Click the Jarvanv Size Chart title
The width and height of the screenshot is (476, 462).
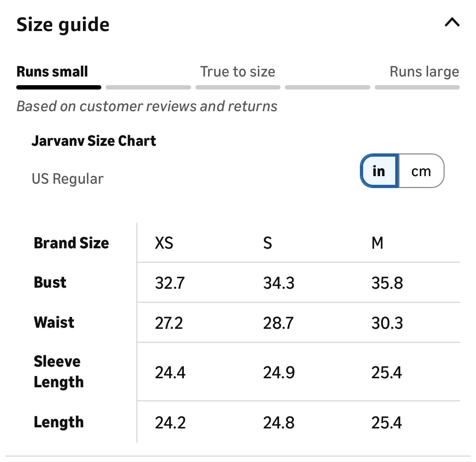point(94,141)
